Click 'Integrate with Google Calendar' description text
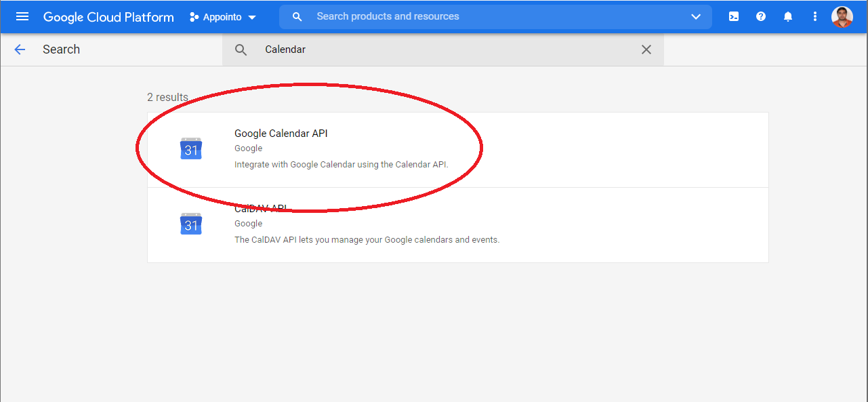Viewport: 868px width, 402px height. (x=342, y=165)
